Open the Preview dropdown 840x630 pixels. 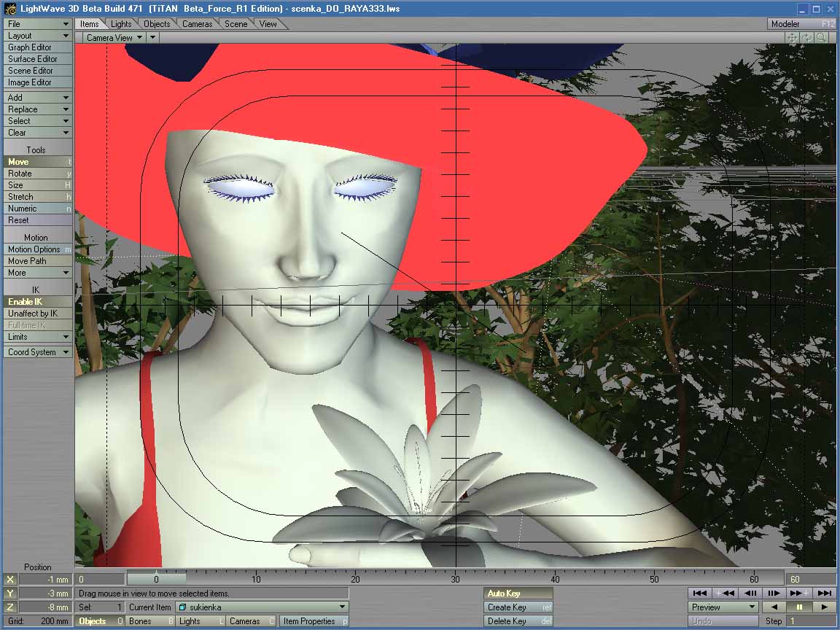(723, 607)
